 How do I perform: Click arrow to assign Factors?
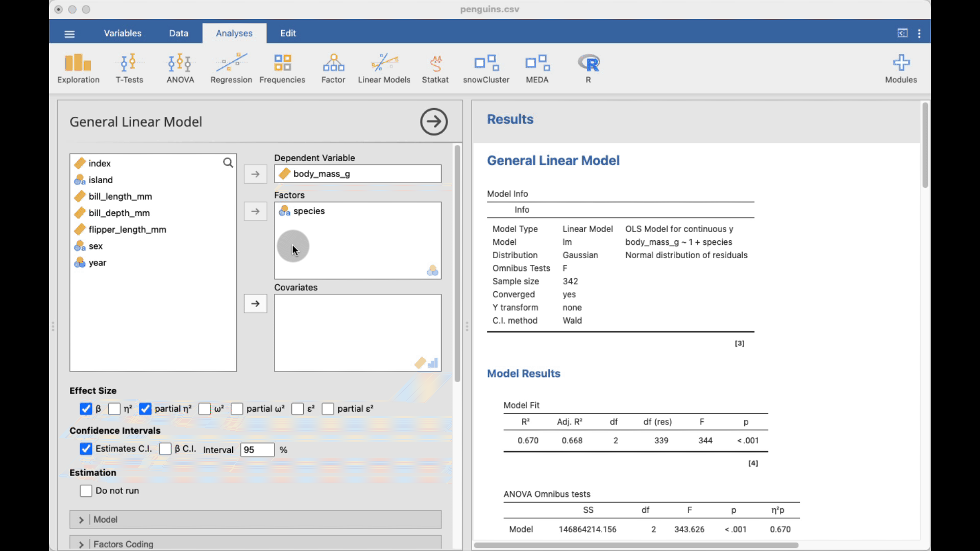255,211
